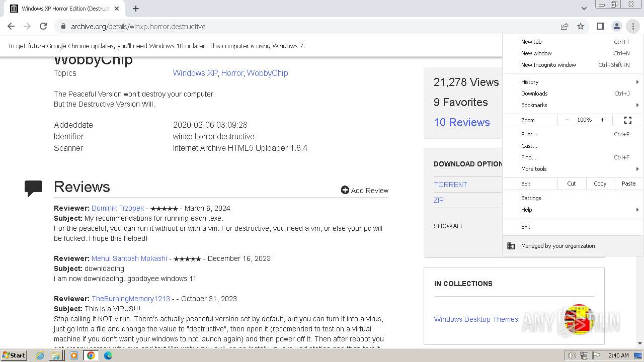The height and width of the screenshot is (362, 644).
Task: Open the Chrome profile avatar
Action: click(616, 26)
